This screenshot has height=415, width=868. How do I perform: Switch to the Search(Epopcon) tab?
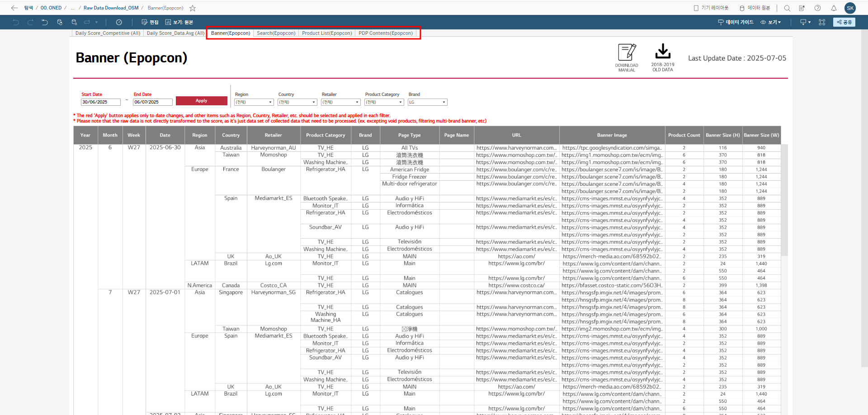click(276, 33)
